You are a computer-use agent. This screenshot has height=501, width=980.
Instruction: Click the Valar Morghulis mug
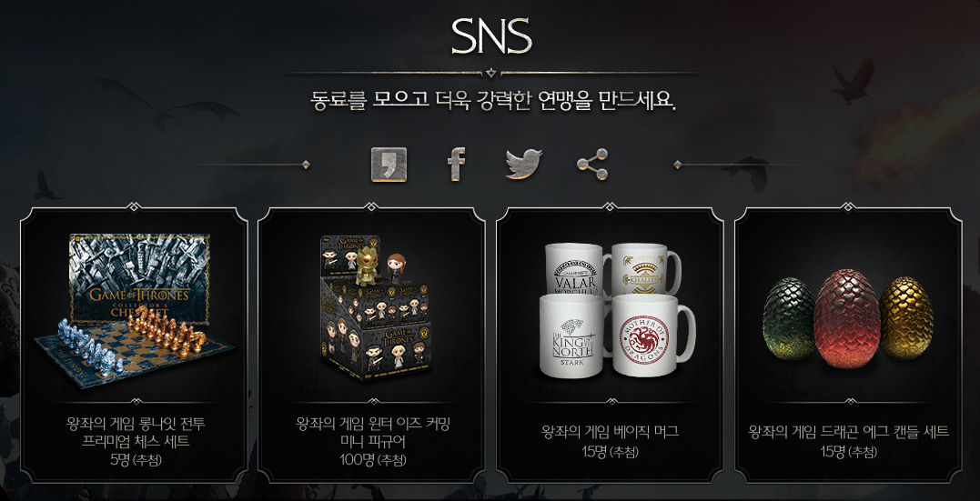point(576,271)
